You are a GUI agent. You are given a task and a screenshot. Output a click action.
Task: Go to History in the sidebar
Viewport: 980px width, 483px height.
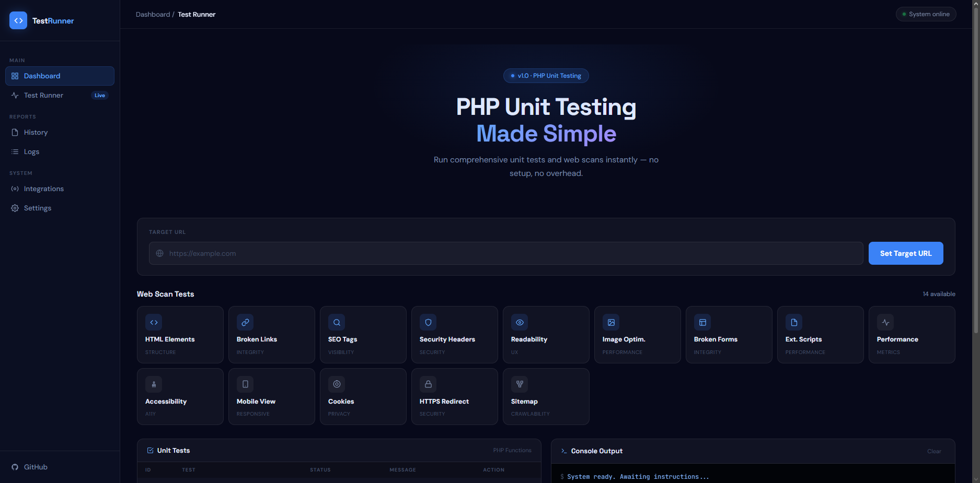coord(60,132)
